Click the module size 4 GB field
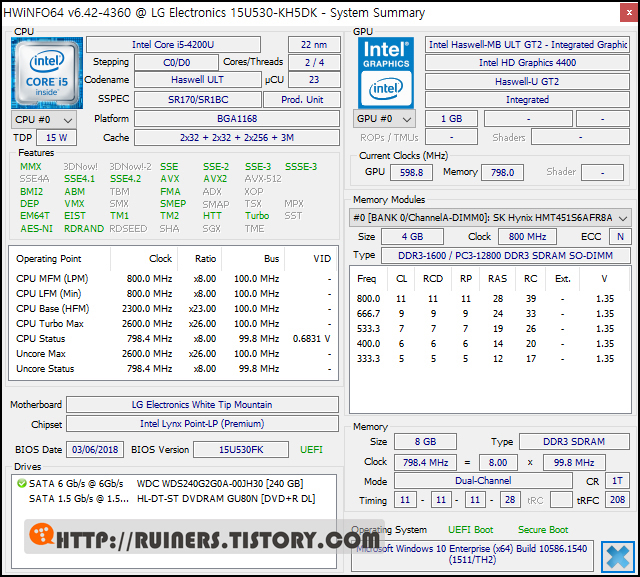Screen dimensions: 640x577 412,237
